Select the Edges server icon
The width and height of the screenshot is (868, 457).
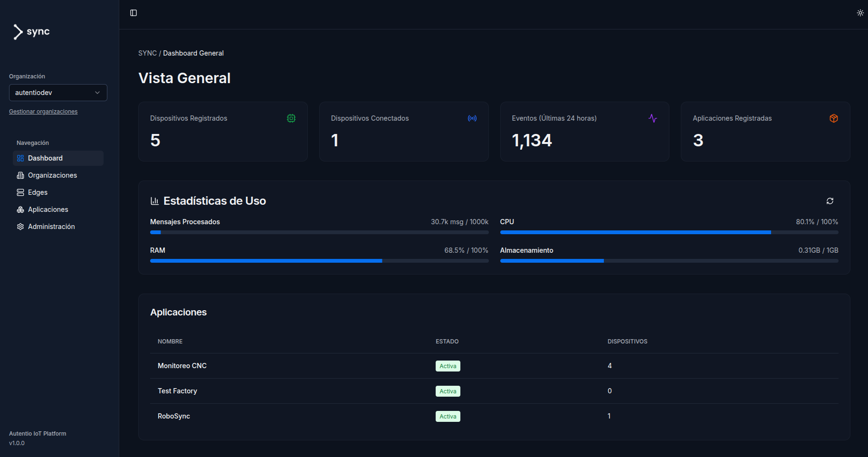[20, 192]
